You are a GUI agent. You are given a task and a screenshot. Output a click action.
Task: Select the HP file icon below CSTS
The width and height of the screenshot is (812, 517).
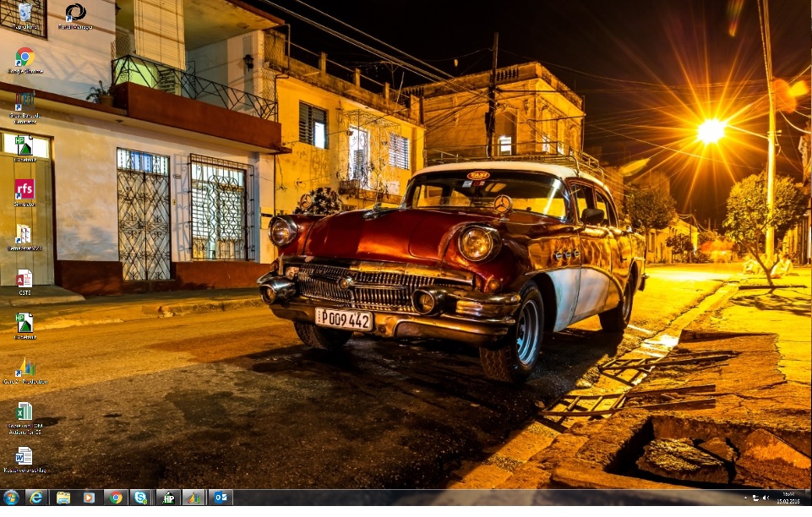click(x=25, y=326)
